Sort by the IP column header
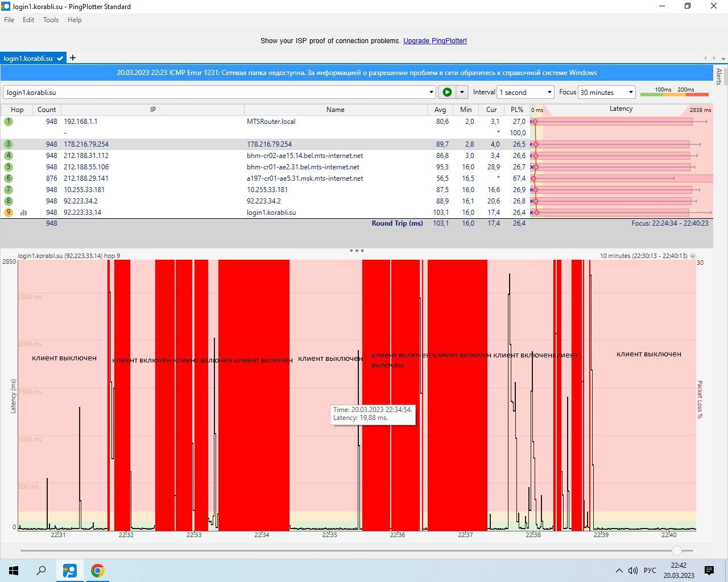Screen dimensions: 728x582 pyautogui.click(x=153, y=110)
